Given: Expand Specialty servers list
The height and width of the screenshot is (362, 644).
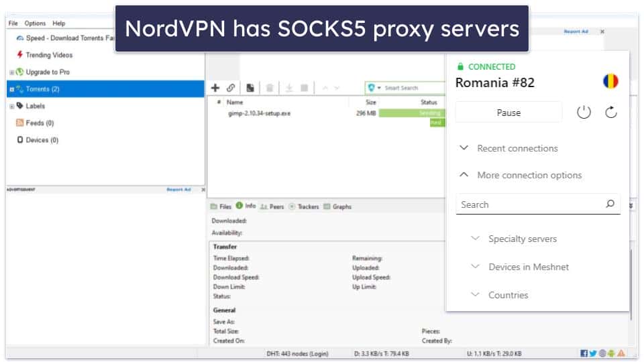Looking at the screenshot, I should 514,239.
